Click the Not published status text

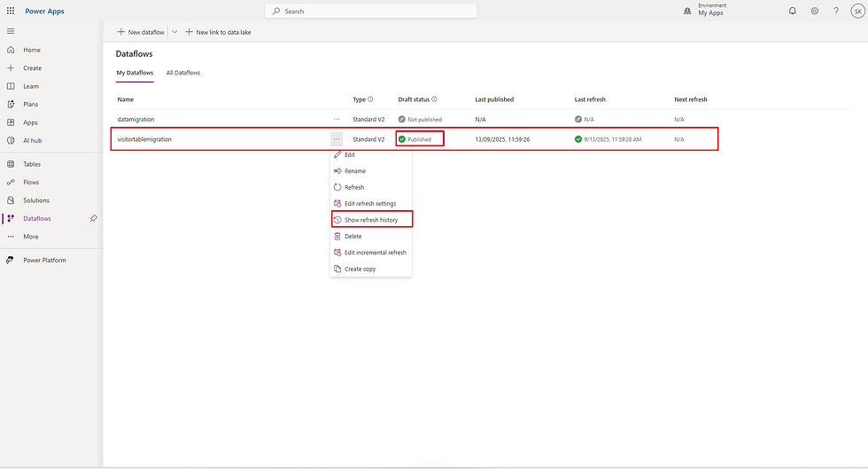pos(424,119)
